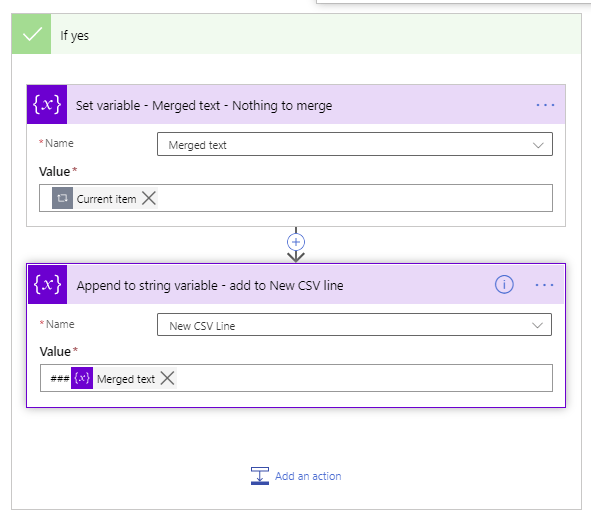
Task: Click the Name label of Append to string action
Action: [x=60, y=324]
